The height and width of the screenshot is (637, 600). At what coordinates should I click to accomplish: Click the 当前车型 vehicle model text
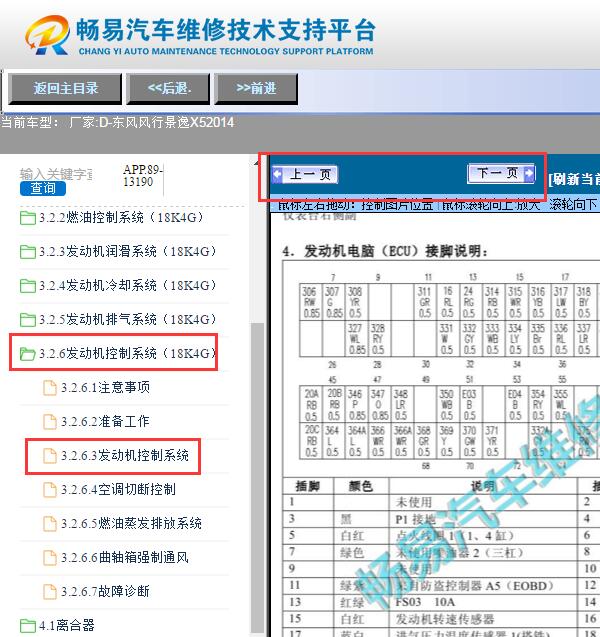click(x=118, y=122)
